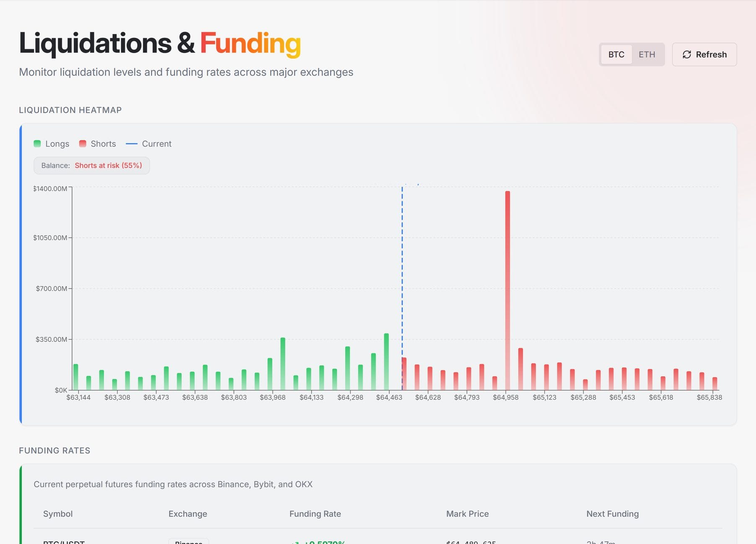Click the $63,308 x-axis label
The width and height of the screenshot is (756, 544).
[117, 397]
